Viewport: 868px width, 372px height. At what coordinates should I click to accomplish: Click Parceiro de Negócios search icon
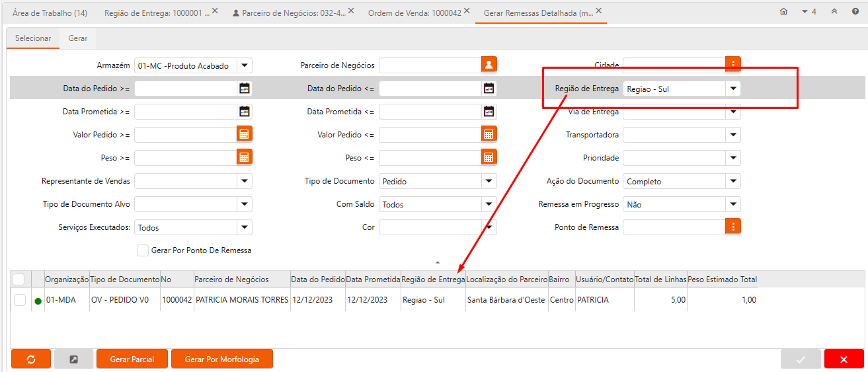(489, 65)
